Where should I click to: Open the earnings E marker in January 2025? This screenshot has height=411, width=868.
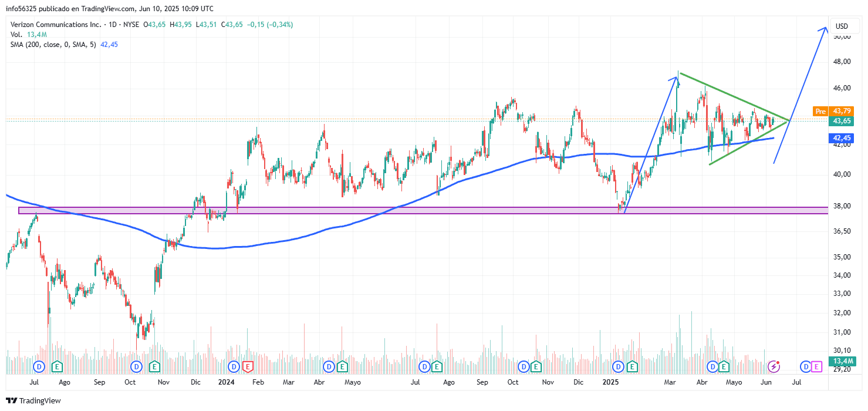coord(632,366)
